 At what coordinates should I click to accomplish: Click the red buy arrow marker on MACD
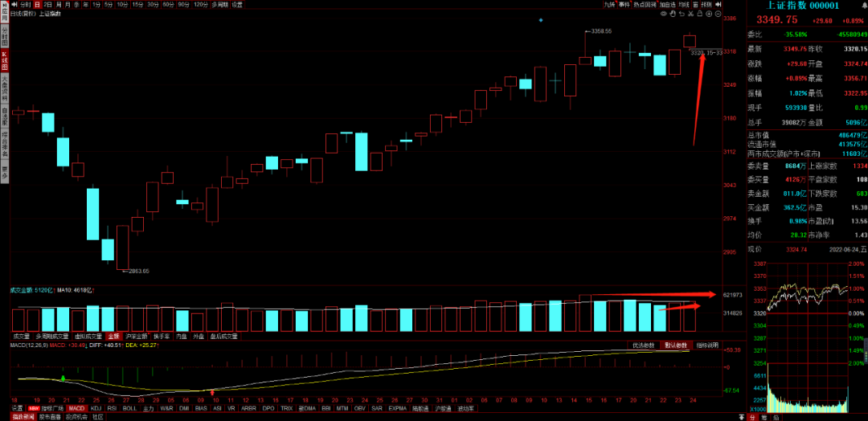(x=212, y=392)
